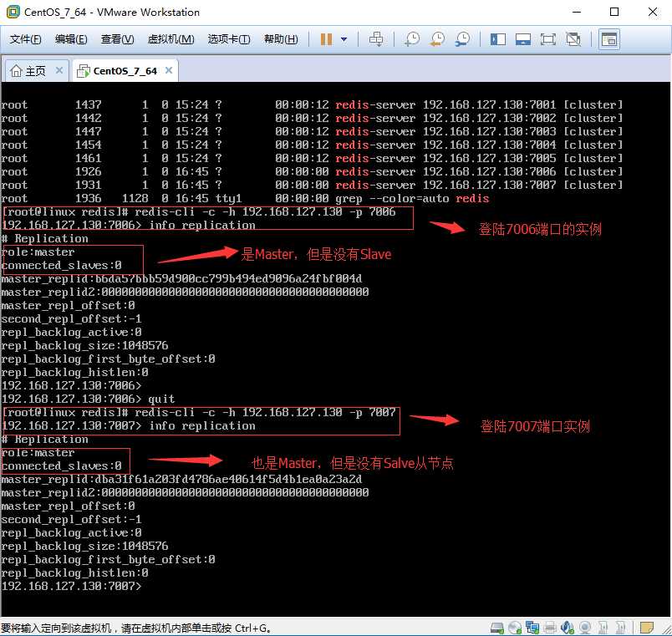The height and width of the screenshot is (636, 672).
Task: Enter full screen mode icon
Action: point(548,39)
